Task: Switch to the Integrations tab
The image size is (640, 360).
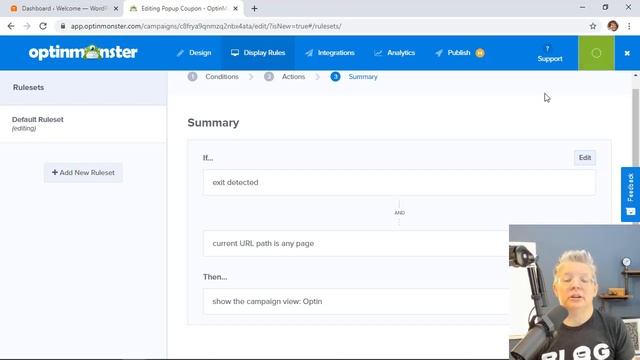Action: click(330, 53)
